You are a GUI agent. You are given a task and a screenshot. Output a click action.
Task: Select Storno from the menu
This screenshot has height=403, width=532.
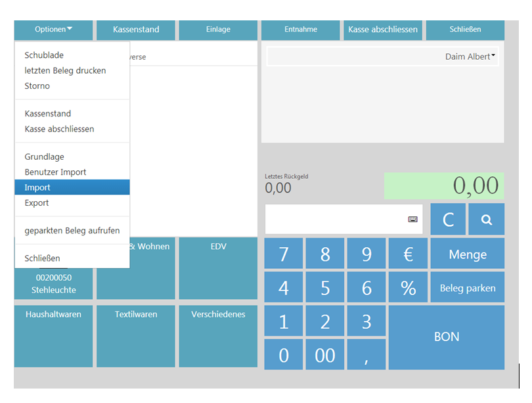pos(37,86)
